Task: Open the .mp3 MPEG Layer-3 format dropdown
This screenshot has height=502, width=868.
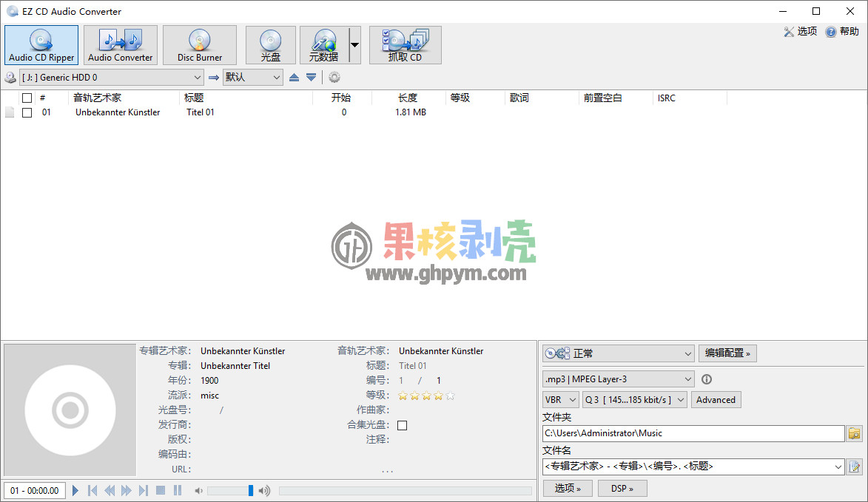Action: point(619,379)
